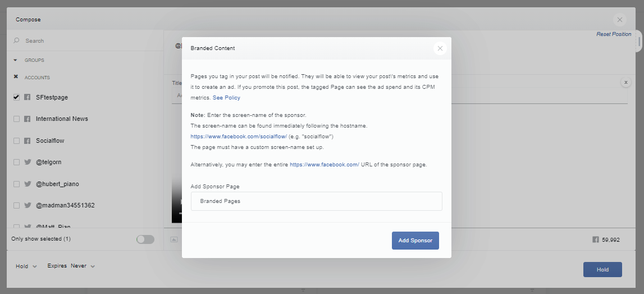Click the ACCOUNTS section label

[37, 78]
